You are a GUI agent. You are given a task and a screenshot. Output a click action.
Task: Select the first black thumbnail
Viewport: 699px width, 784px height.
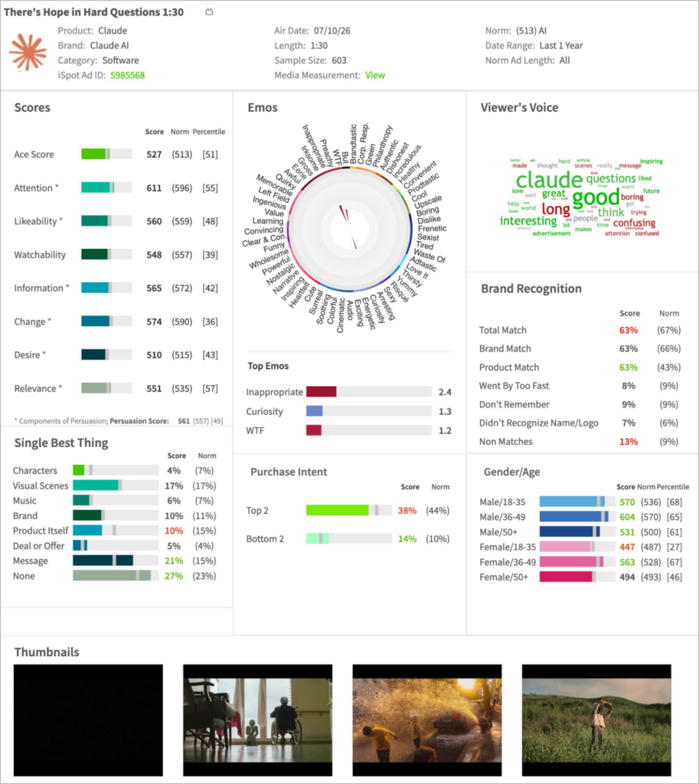click(x=88, y=720)
